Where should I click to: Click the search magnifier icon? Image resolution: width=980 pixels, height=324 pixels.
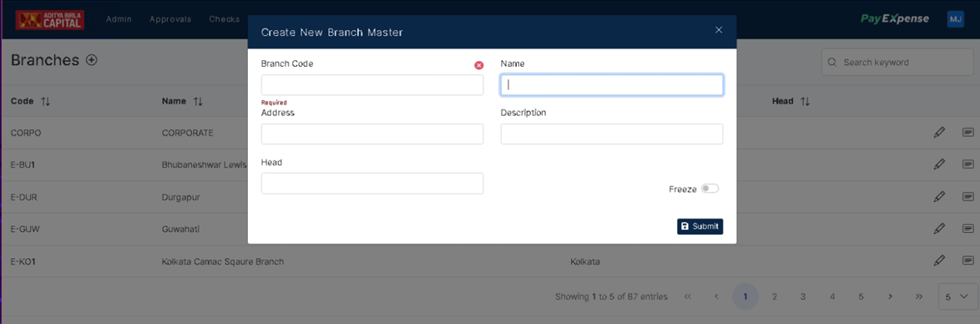tap(832, 63)
